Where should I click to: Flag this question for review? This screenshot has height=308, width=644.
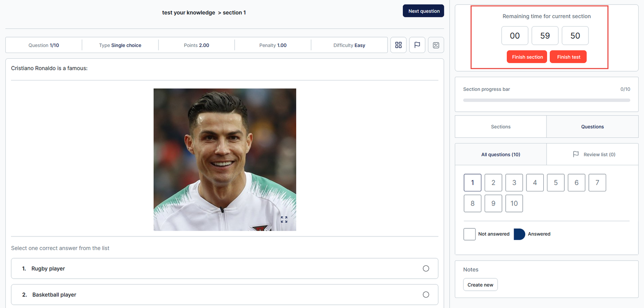pos(417,45)
